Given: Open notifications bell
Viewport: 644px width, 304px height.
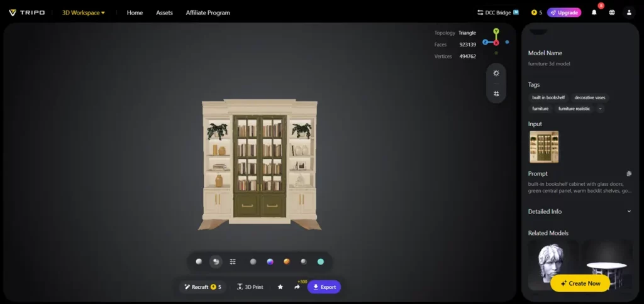Looking at the screenshot, I should [594, 13].
